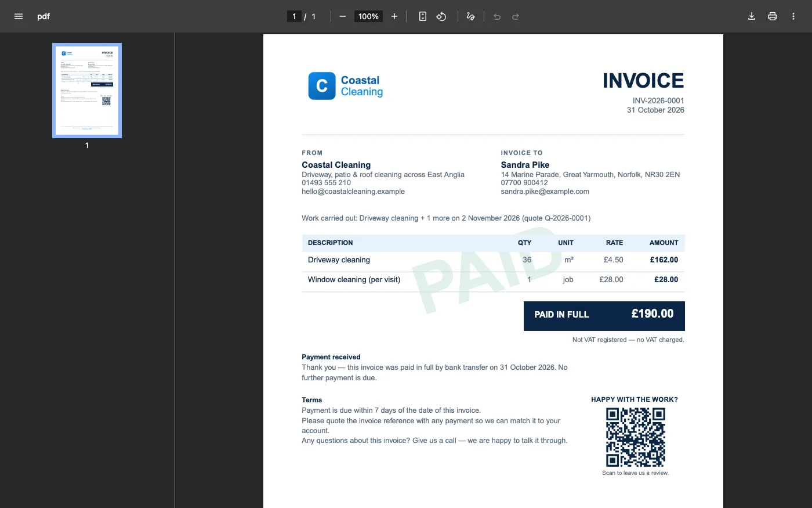Viewport: 812px width, 508px height.
Task: Click the 100% zoom level field
Action: tap(368, 16)
